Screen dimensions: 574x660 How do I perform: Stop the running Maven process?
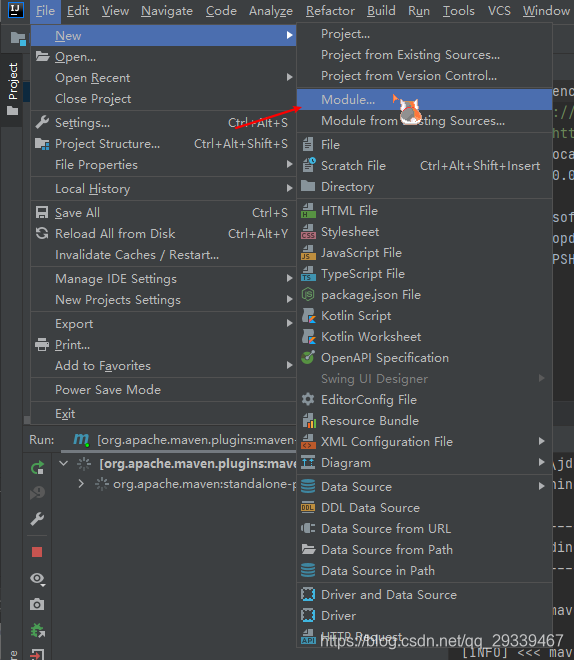pos(37,552)
